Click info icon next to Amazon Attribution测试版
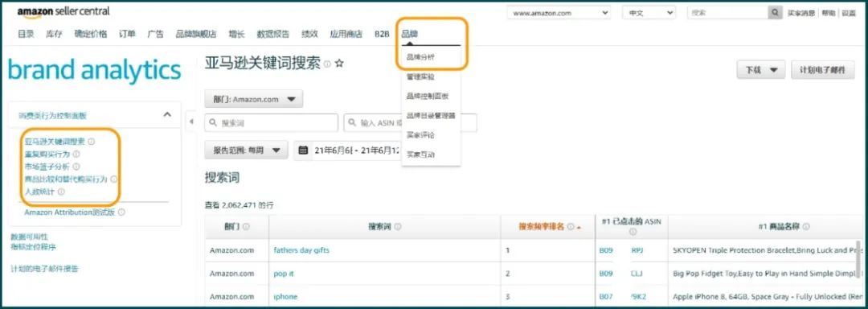Image resolution: width=868 pixels, height=309 pixels. pyautogui.click(x=121, y=212)
